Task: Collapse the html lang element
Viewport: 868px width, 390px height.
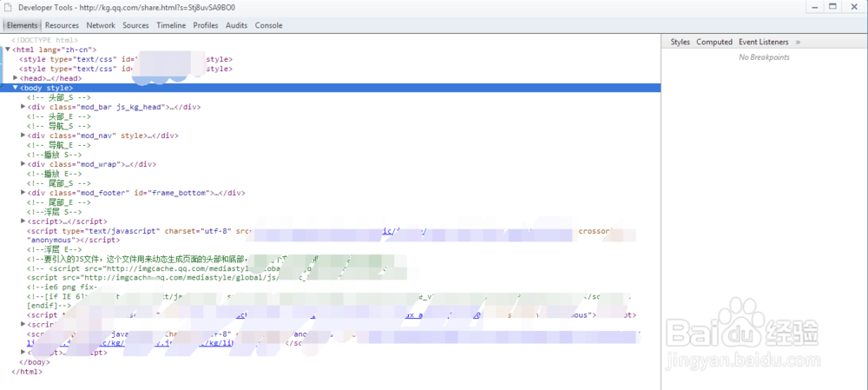Action: [8, 50]
